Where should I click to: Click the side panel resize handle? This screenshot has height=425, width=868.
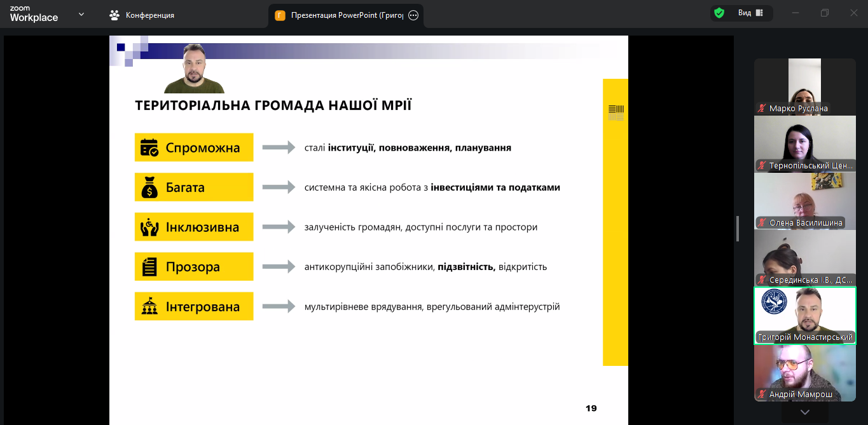pyautogui.click(x=738, y=229)
